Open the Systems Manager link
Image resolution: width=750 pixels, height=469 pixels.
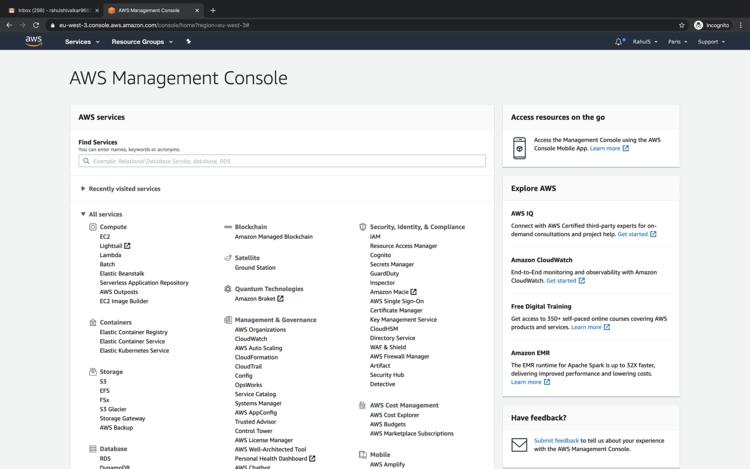pos(258,403)
